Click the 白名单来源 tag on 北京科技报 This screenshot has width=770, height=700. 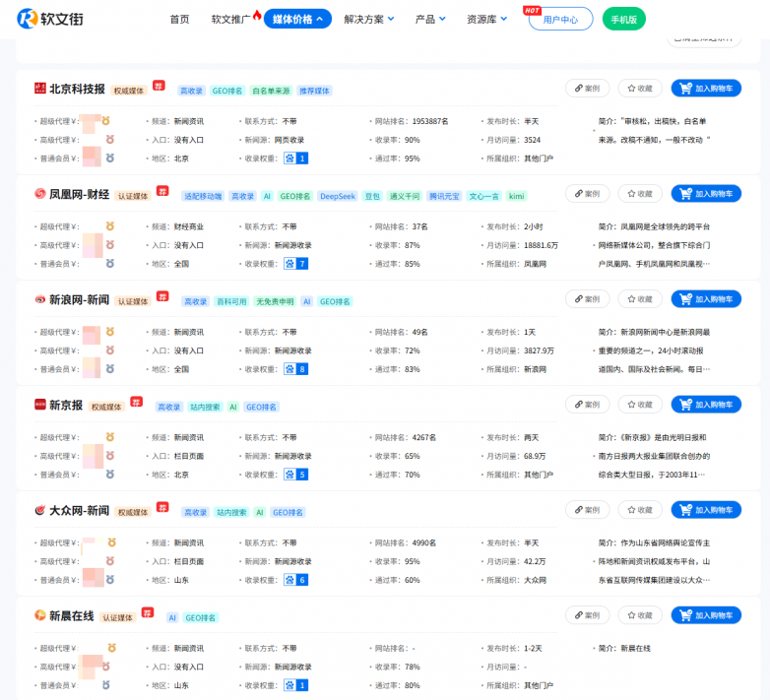coord(271,91)
